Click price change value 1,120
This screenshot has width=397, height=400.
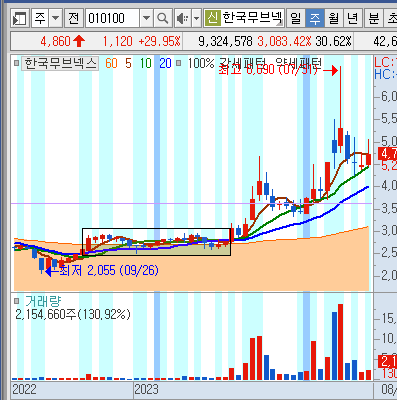117,42
